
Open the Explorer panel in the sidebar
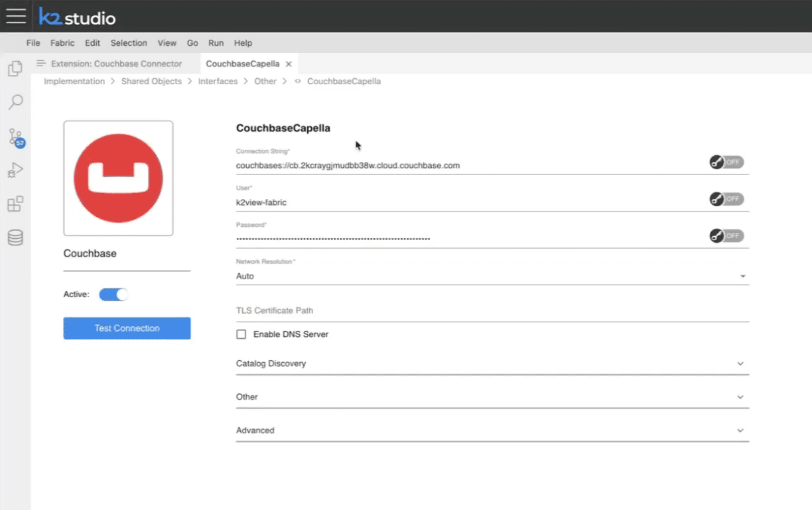pos(14,68)
